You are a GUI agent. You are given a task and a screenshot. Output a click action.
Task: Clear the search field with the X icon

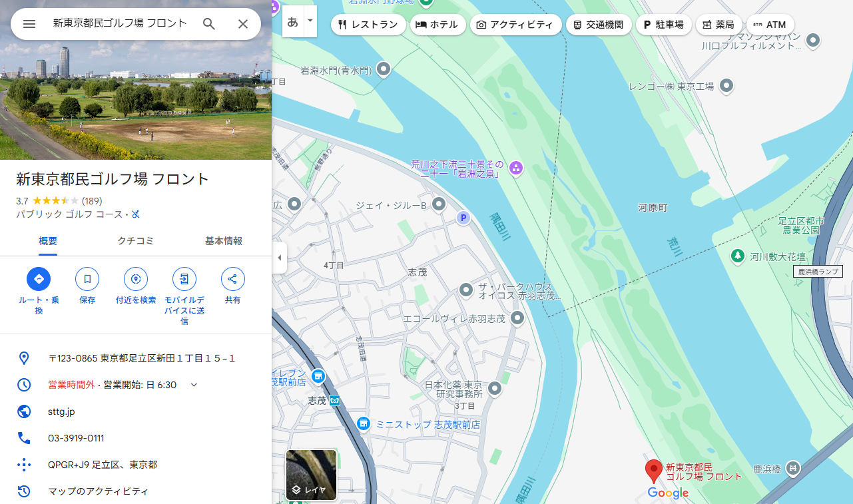243,23
